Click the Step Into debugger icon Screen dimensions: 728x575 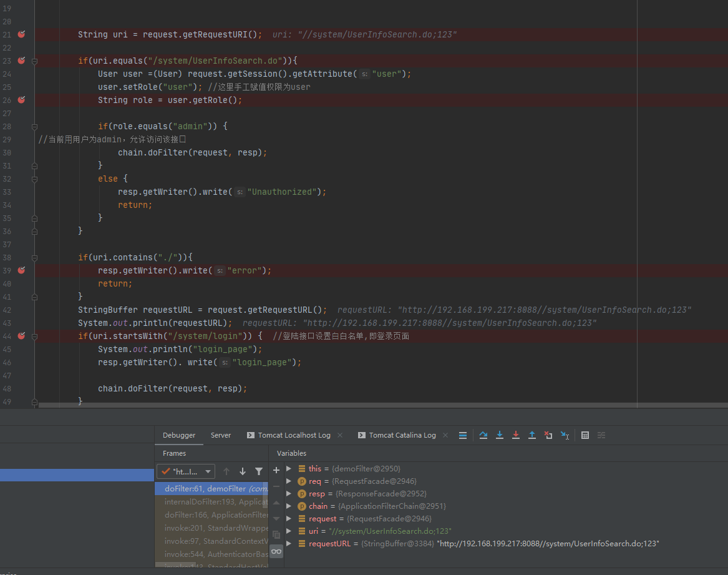[x=500, y=435]
